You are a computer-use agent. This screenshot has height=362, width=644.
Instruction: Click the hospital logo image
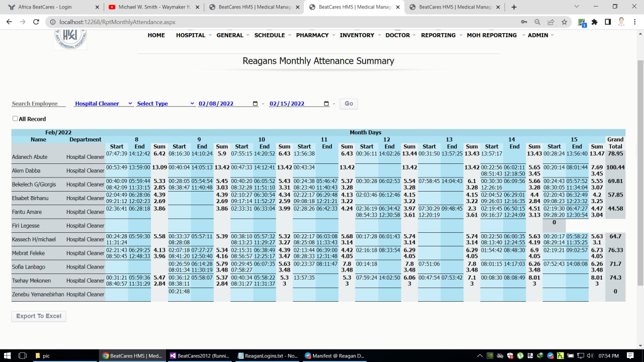pos(70,39)
